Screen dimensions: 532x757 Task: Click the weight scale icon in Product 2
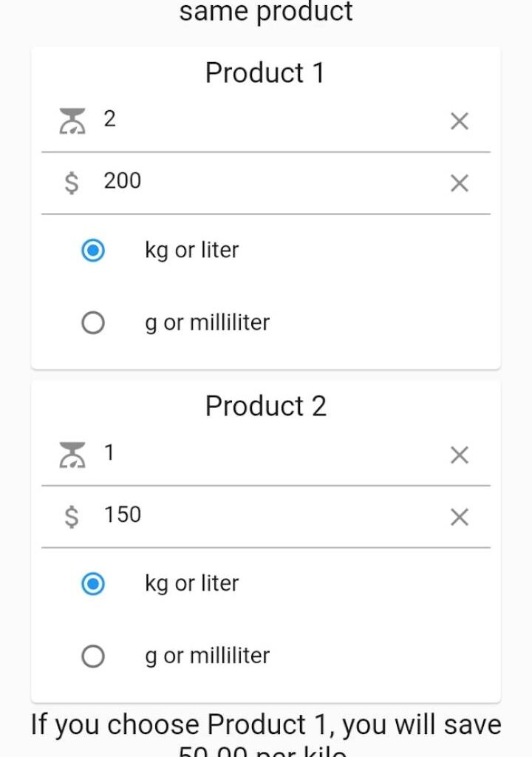coord(72,454)
